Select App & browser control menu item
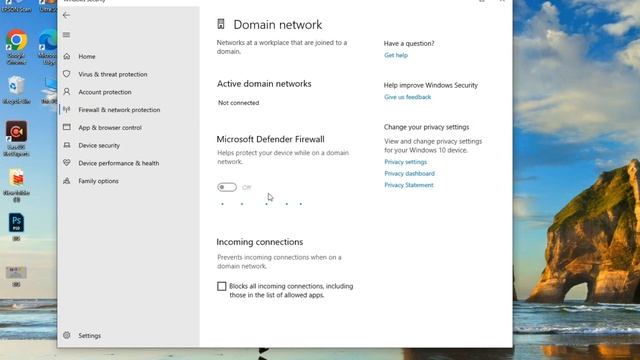The height and width of the screenshot is (360, 640). [110, 128]
